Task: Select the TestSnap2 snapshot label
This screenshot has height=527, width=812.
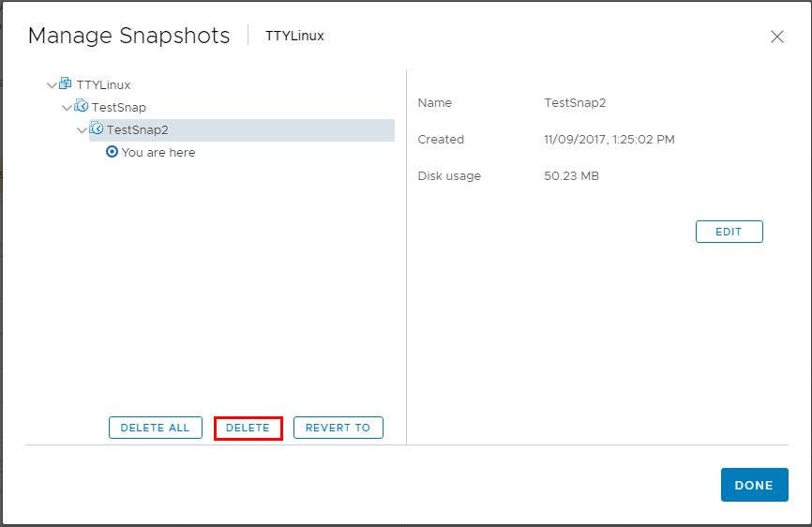Action: 138,130
